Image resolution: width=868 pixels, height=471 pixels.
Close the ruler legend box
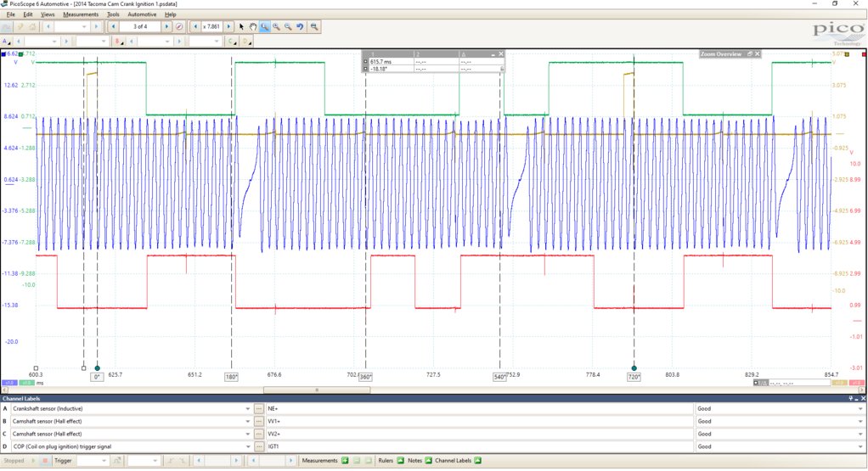pyautogui.click(x=501, y=54)
